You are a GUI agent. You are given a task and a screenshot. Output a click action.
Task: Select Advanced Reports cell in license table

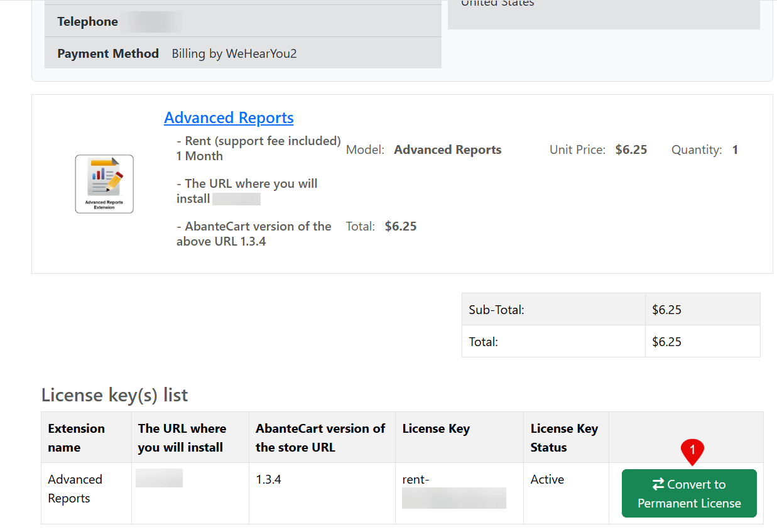[75, 489]
